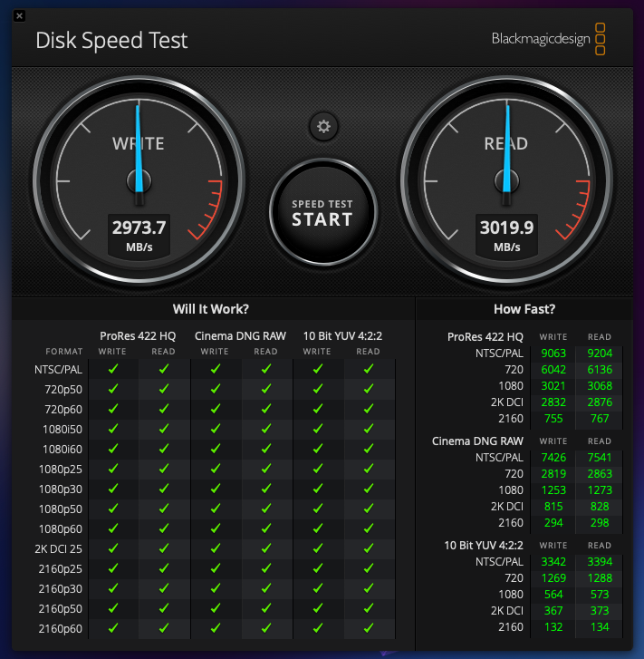Click the Speed Test Start button
Image resolution: width=644 pixels, height=659 pixels.
[322, 212]
